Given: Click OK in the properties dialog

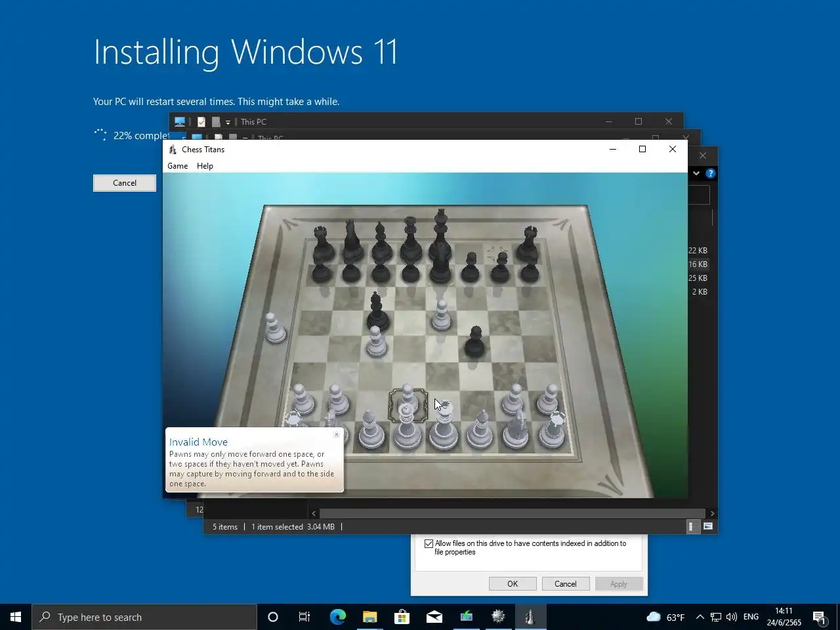Looking at the screenshot, I should (x=513, y=584).
